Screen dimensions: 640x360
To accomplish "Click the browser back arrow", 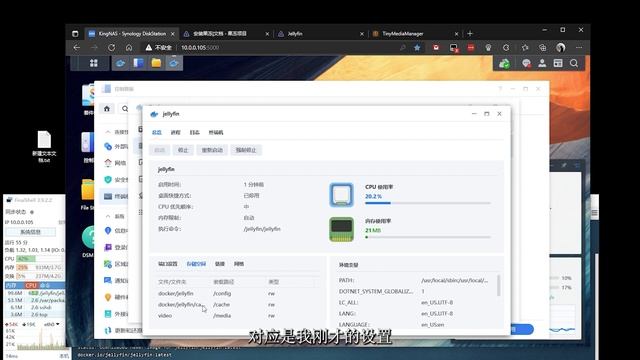I will pos(77,47).
